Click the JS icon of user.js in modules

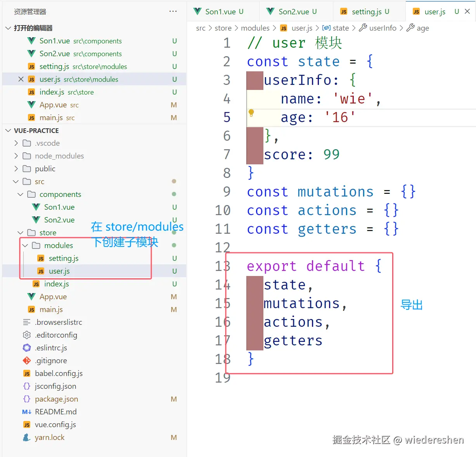[41, 271]
